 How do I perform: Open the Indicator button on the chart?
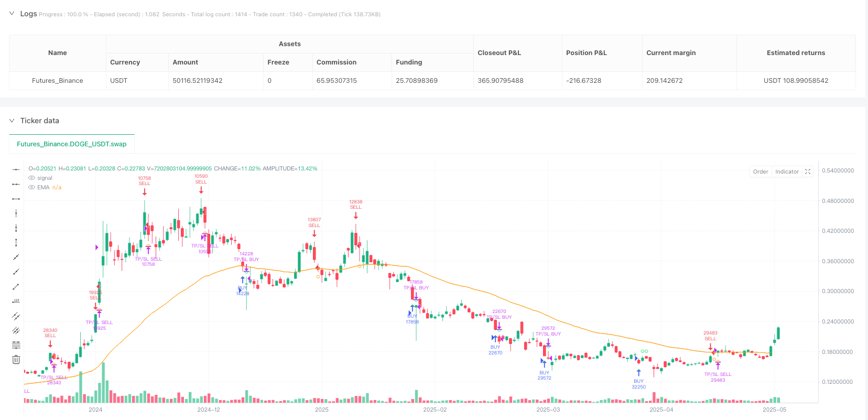click(787, 171)
